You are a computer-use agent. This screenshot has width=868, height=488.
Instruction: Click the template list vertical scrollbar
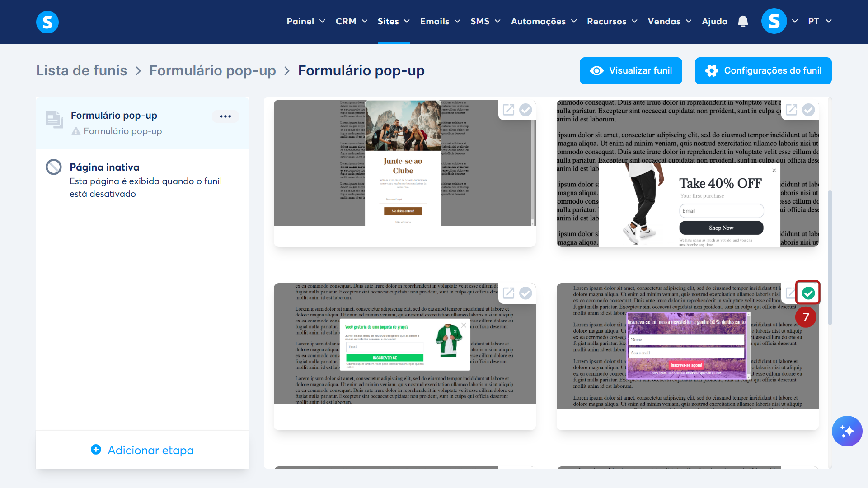(x=830, y=257)
